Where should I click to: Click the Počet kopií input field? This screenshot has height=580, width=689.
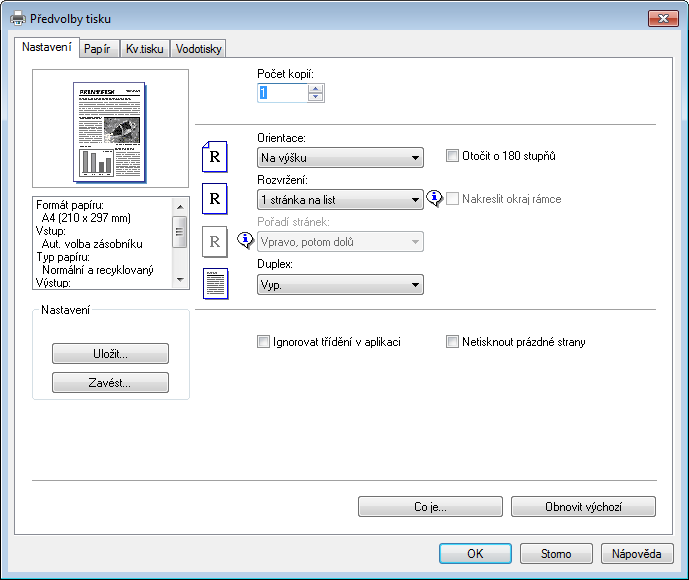pos(283,93)
